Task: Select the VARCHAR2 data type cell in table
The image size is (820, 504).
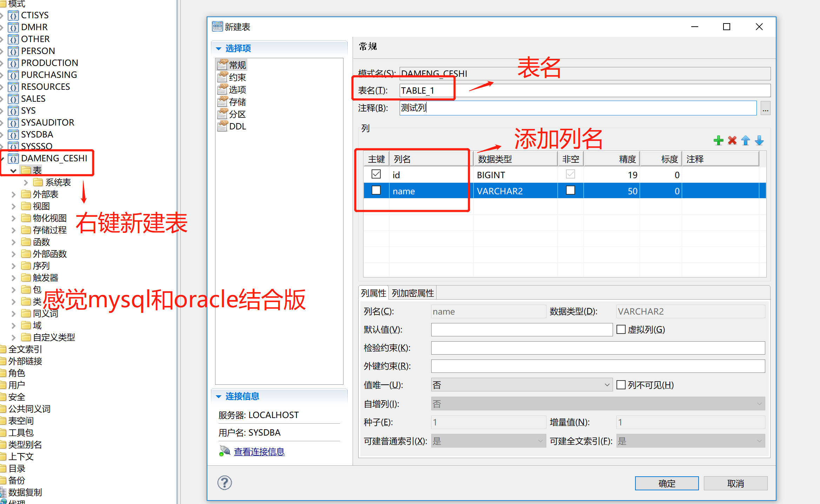Action: (515, 191)
